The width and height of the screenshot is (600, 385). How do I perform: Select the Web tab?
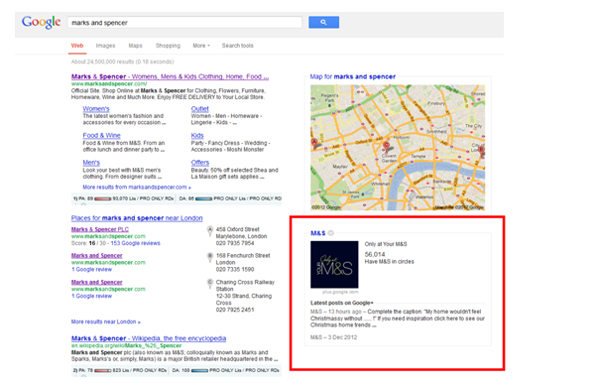[x=77, y=46]
